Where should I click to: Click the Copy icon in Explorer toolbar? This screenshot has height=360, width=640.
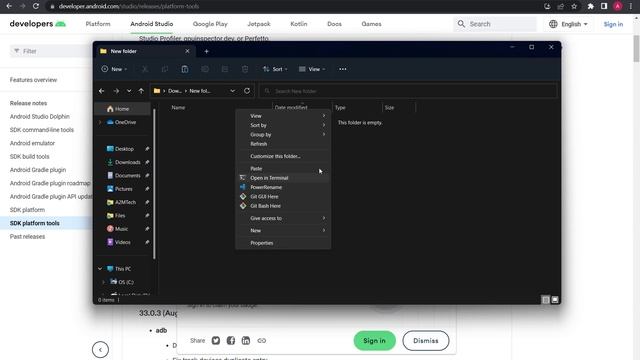pos(165,69)
